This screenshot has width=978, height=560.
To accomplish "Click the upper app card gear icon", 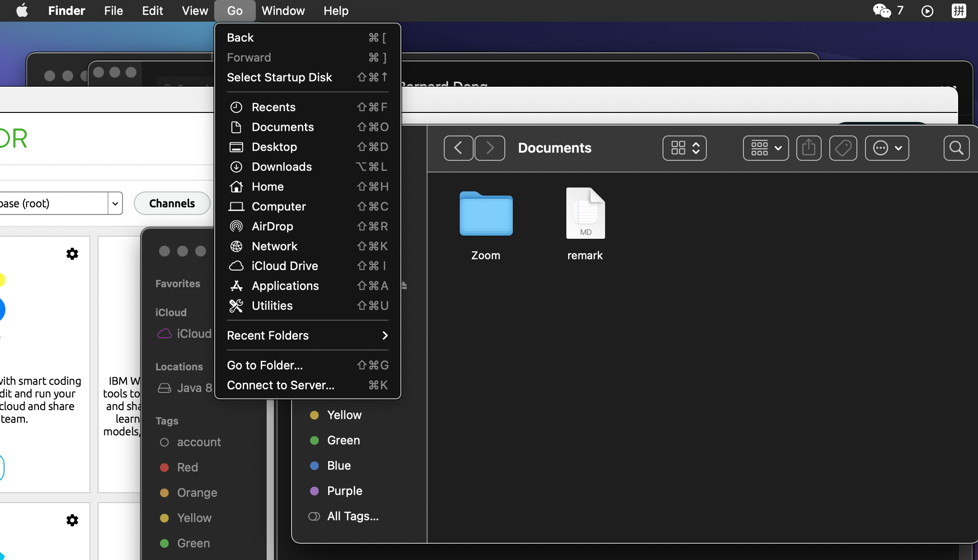I will click(72, 254).
